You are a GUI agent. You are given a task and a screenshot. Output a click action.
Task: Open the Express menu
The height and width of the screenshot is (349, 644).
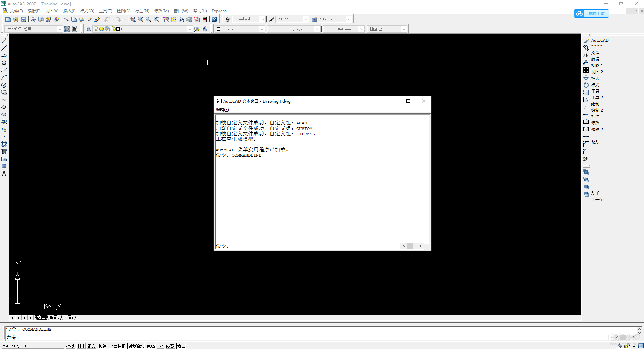pos(219,11)
